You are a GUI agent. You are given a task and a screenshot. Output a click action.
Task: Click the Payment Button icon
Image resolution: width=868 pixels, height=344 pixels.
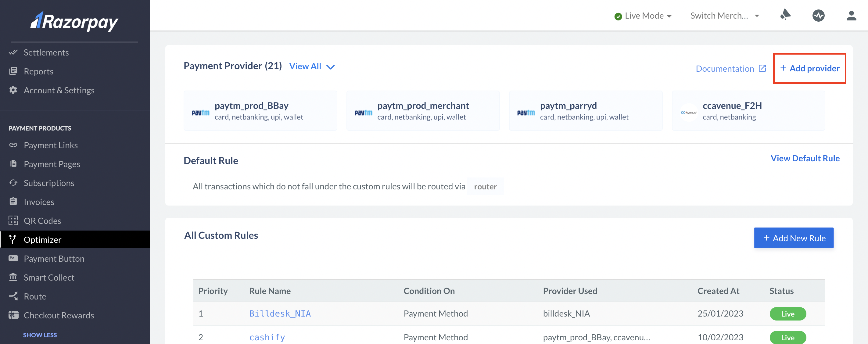coord(13,258)
